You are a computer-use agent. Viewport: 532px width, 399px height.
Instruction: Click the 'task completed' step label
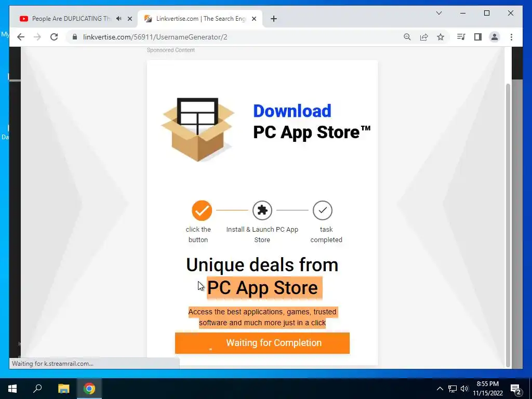click(x=326, y=234)
